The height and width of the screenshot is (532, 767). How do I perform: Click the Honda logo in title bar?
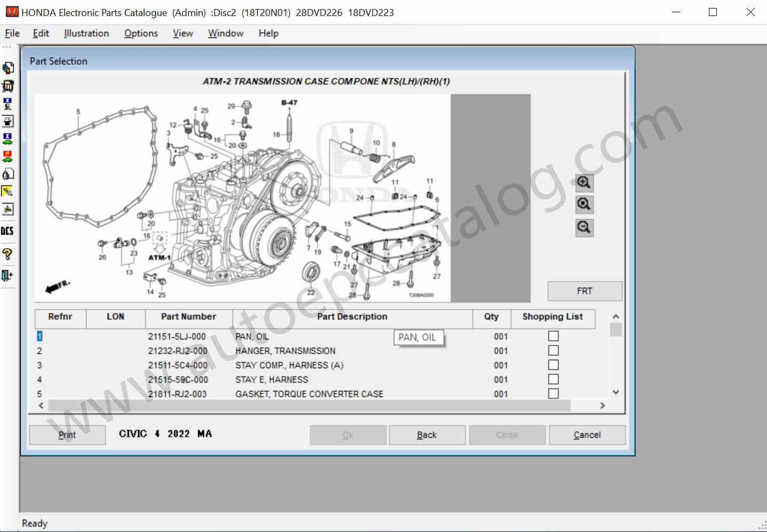click(x=12, y=12)
